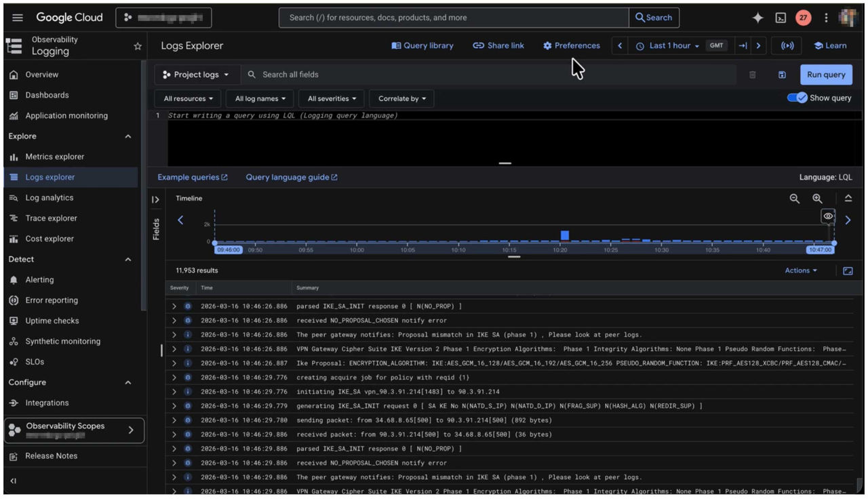Open Last 1 hour time range picker

pos(668,45)
